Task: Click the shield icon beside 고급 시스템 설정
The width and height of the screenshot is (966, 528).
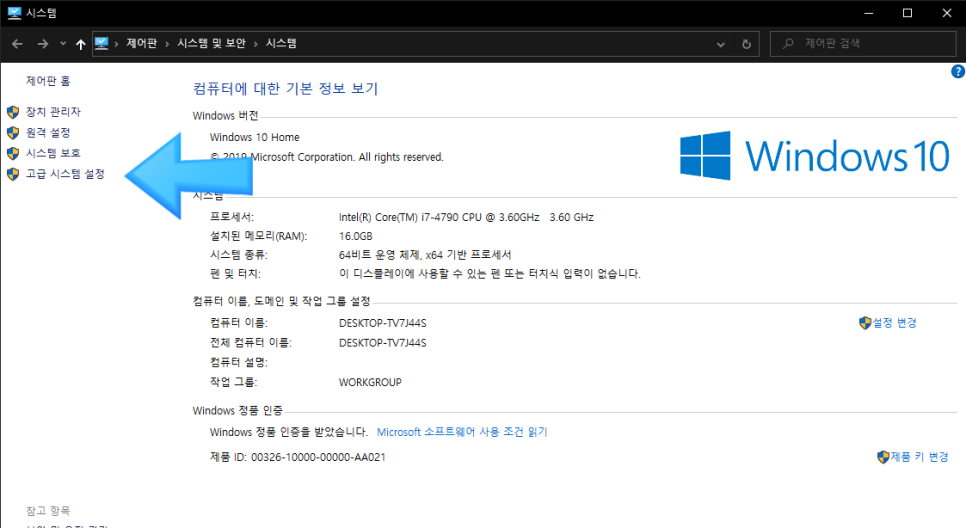Action: coord(13,174)
